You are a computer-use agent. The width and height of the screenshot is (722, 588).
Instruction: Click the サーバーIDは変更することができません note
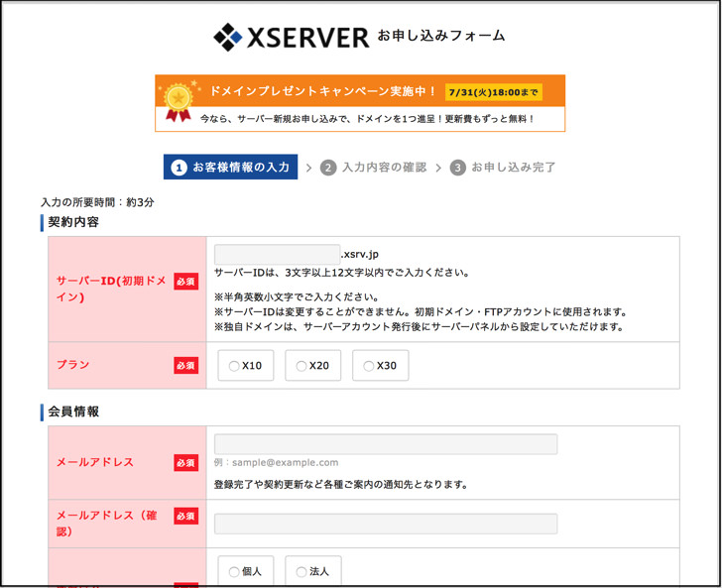tap(421, 311)
